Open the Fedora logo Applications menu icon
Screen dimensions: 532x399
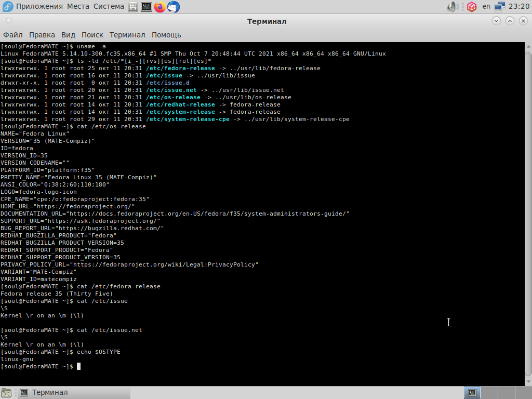coord(7,6)
